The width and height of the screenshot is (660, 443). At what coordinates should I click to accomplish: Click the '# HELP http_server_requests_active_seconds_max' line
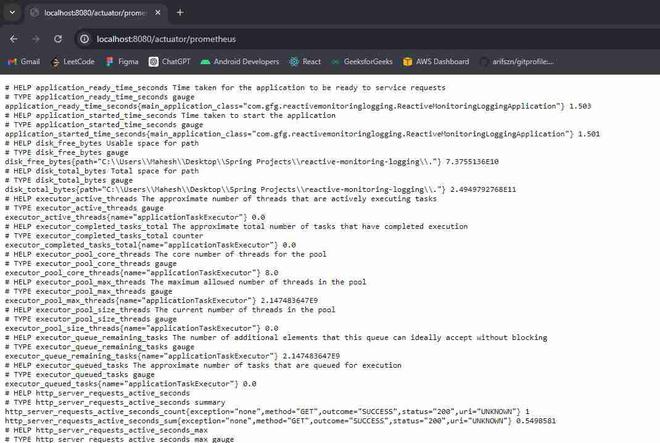click(x=106, y=430)
